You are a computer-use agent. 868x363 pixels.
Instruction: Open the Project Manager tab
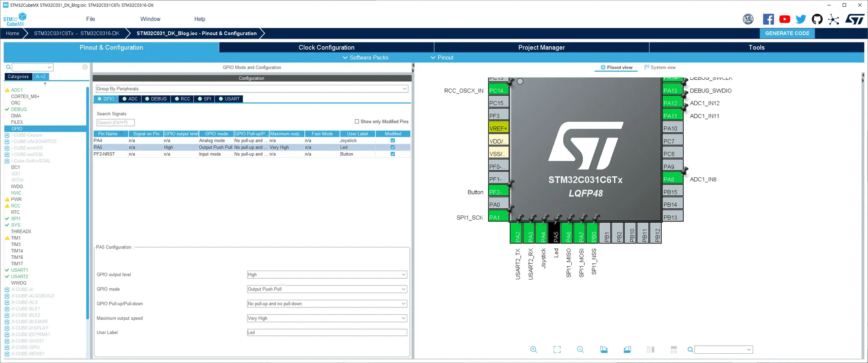541,47
